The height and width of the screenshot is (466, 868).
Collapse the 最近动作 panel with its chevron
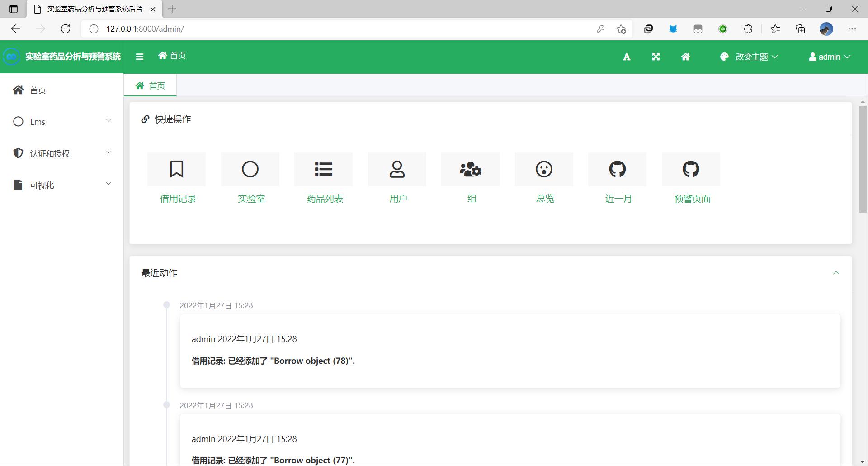coord(836,273)
